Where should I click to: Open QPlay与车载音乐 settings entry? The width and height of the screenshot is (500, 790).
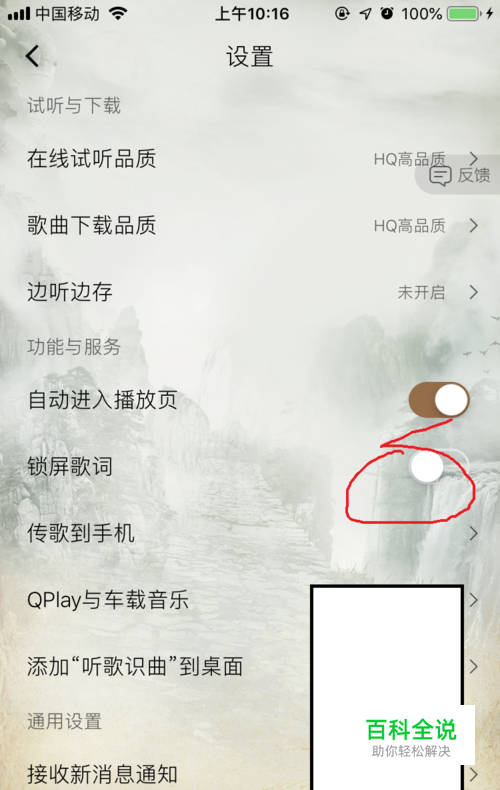250,600
